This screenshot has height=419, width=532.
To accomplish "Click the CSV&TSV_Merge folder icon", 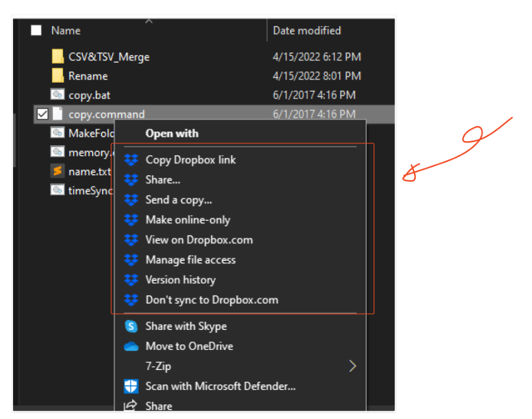I will coord(58,57).
